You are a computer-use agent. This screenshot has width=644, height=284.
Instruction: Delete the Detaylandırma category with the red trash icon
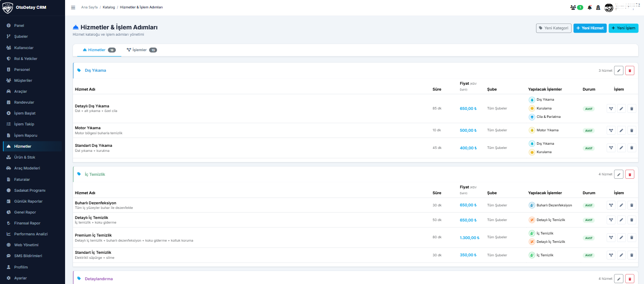click(x=630, y=279)
